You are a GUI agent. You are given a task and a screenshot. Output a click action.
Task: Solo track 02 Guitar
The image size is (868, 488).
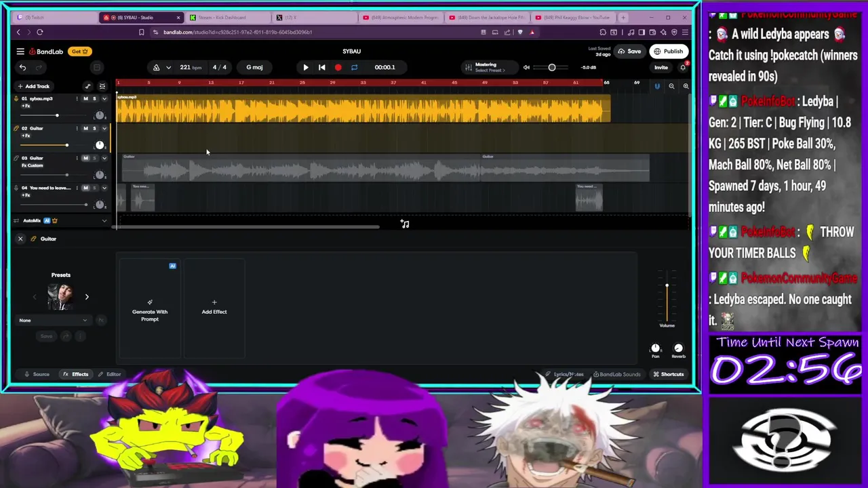[94, 128]
